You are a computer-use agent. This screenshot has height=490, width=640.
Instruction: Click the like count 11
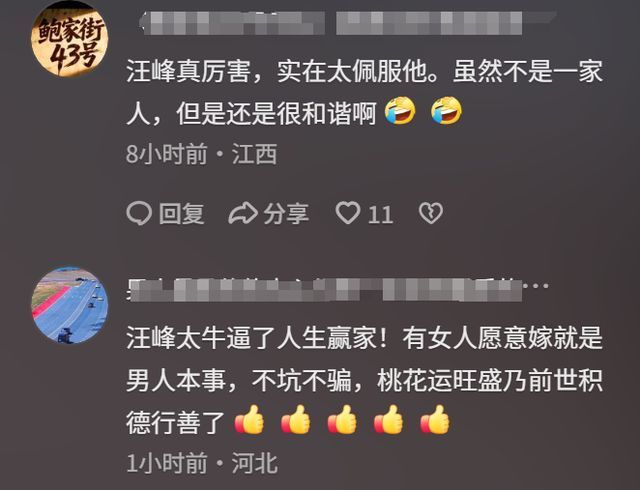tap(380, 214)
